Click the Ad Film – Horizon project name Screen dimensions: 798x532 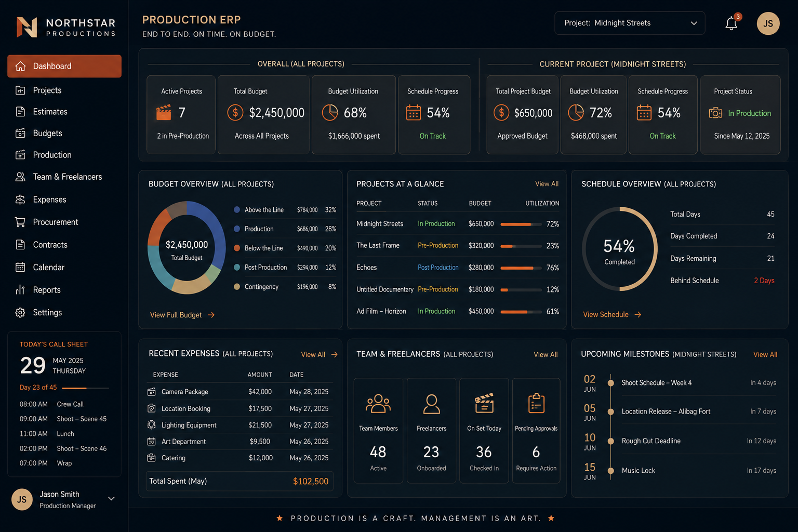click(381, 311)
